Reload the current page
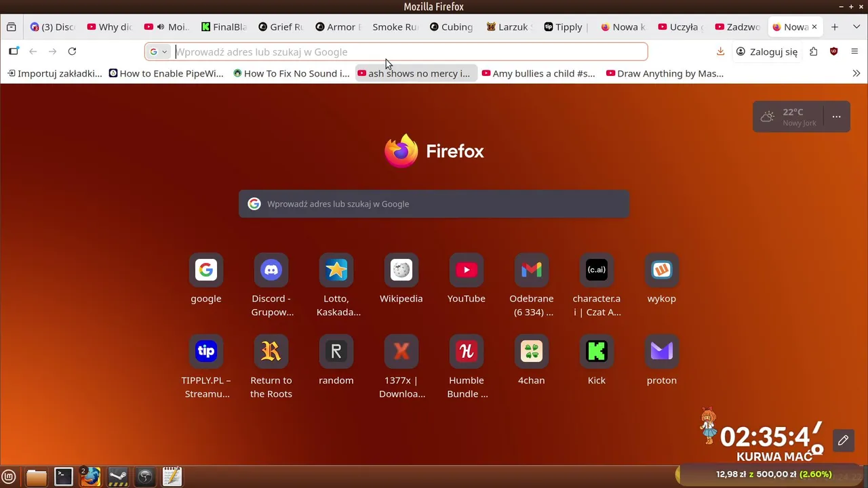The height and width of the screenshot is (488, 868). [72, 52]
